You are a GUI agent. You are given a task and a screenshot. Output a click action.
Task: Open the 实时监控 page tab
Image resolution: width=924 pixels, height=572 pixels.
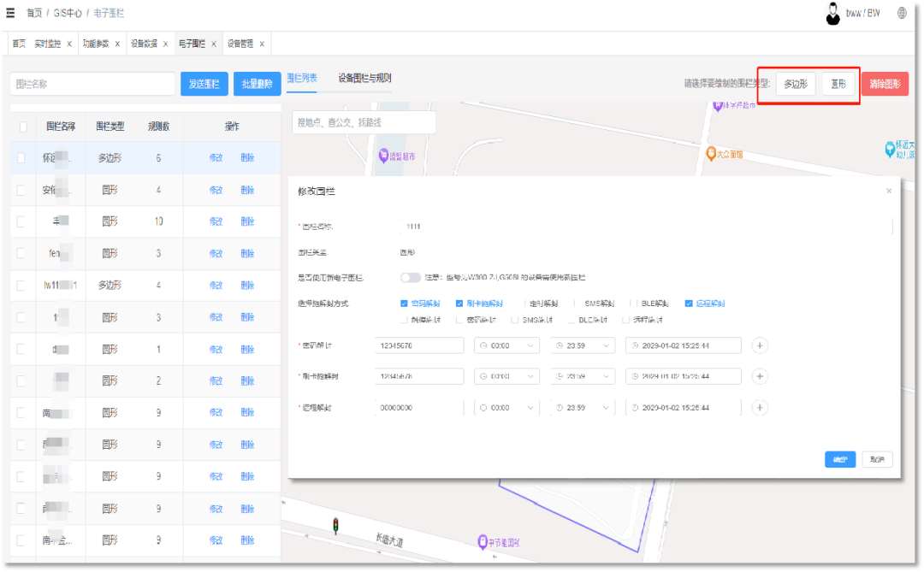pyautogui.click(x=47, y=44)
